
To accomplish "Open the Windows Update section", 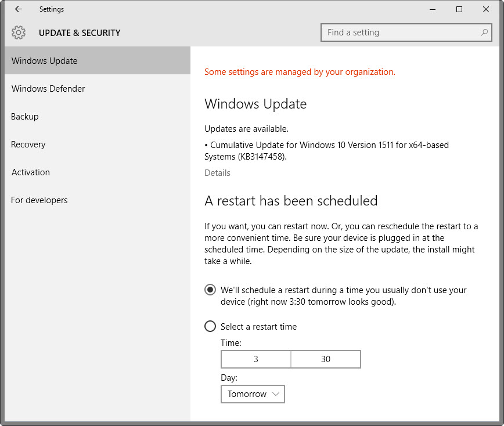I will tap(98, 61).
